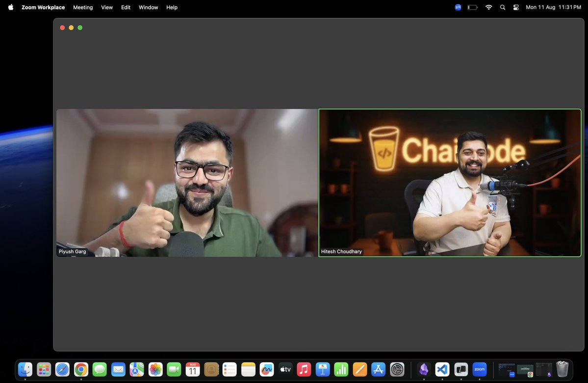Open the Window menu
Screen dimensions: 588x383
tap(149, 7)
